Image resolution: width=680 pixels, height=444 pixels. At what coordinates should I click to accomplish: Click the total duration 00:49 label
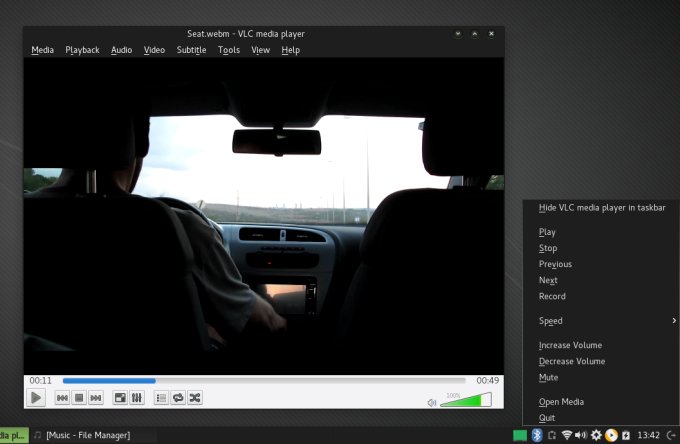click(x=487, y=381)
